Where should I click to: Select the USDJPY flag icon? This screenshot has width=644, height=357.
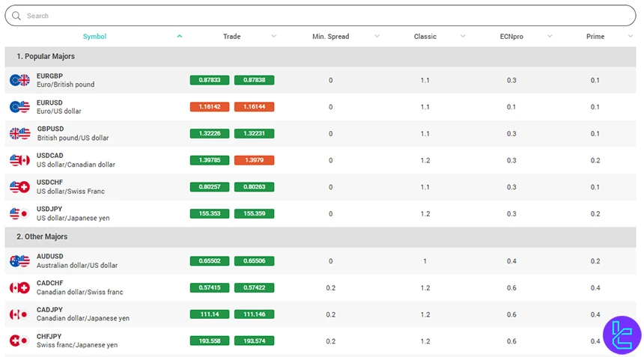coord(19,213)
